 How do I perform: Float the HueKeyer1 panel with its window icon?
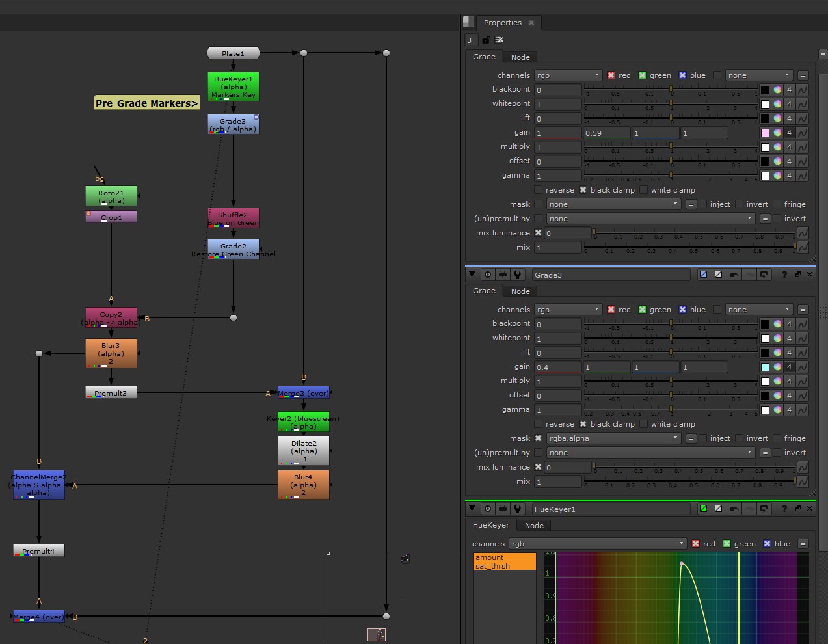click(797, 509)
